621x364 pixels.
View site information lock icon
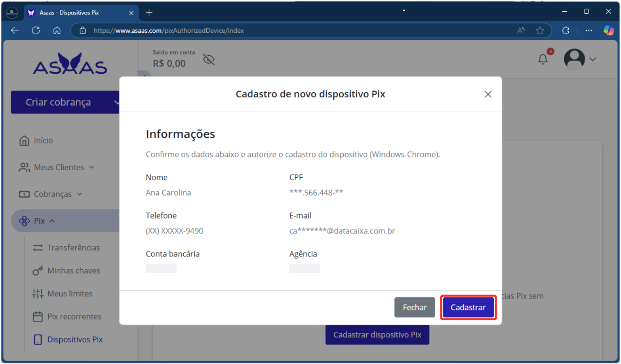(x=83, y=30)
